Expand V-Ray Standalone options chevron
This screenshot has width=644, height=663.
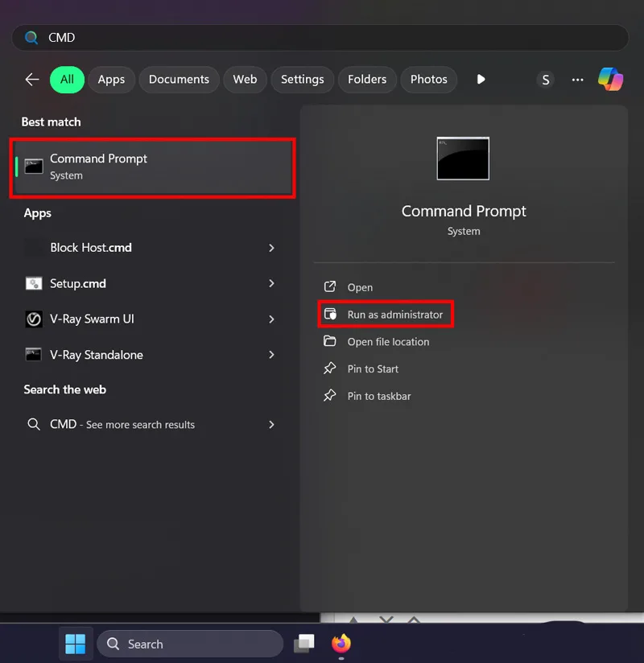(x=271, y=355)
